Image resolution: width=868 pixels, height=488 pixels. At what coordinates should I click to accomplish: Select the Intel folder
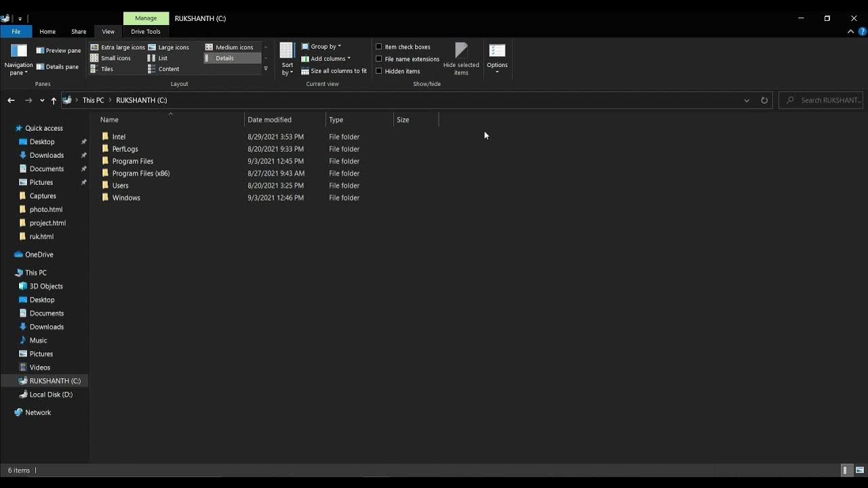pos(119,137)
